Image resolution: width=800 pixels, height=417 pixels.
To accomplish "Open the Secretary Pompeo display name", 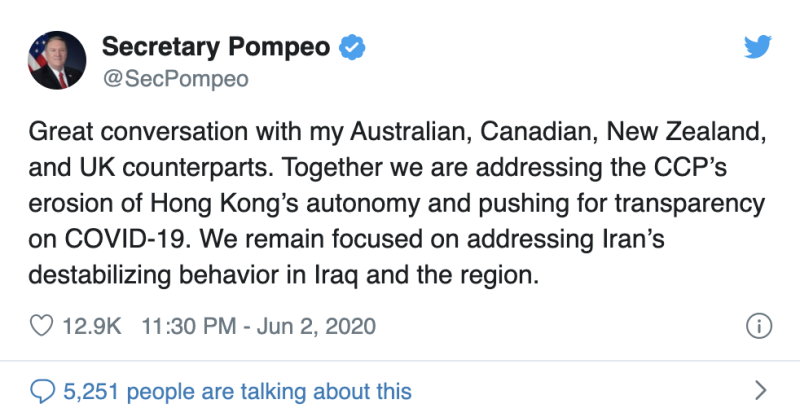I will tap(216, 47).
